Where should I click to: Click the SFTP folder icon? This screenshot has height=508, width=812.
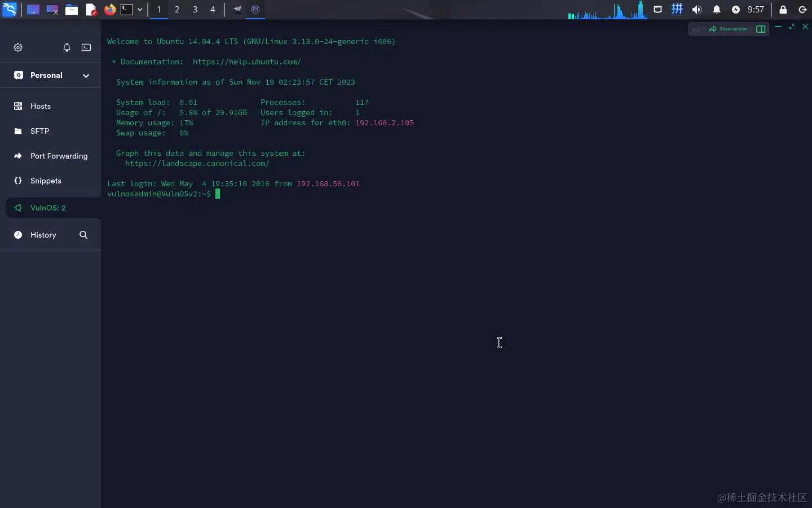(x=18, y=131)
